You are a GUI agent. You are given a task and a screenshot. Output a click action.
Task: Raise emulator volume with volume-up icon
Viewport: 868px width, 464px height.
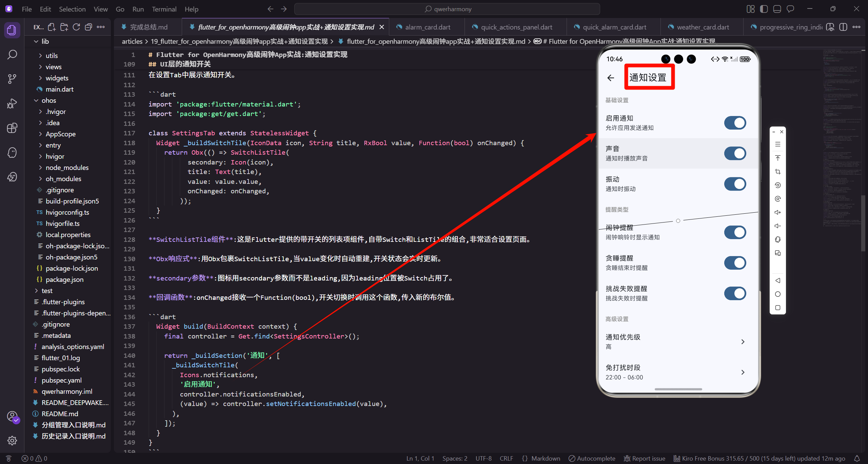[x=778, y=212]
